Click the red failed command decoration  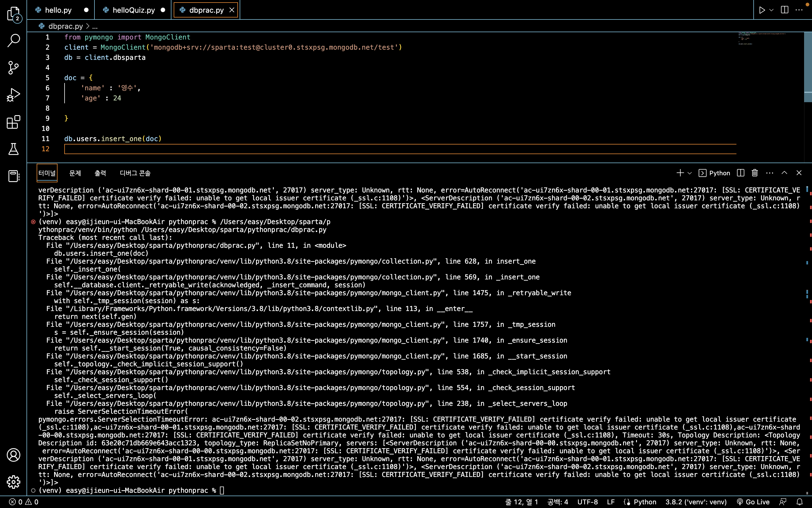[33, 222]
